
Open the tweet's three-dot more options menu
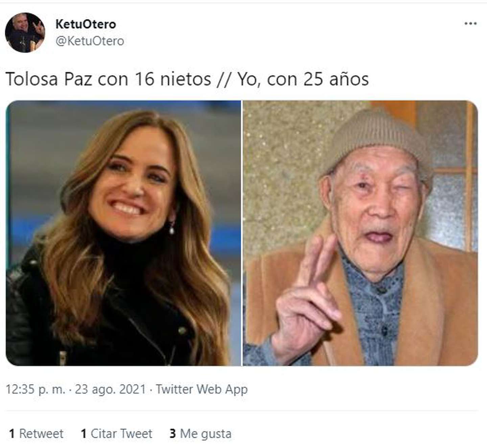470,24
